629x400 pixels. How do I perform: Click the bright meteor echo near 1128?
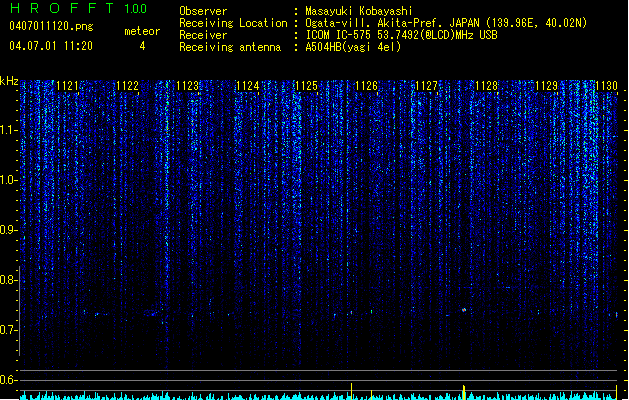(x=464, y=310)
